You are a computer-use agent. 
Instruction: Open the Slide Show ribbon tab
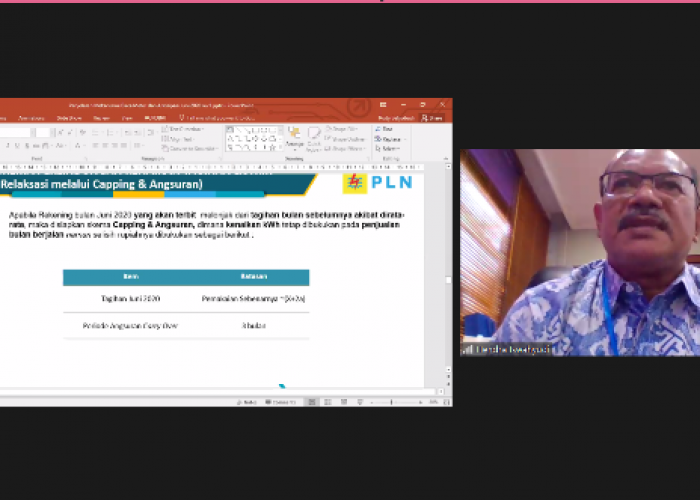69,118
